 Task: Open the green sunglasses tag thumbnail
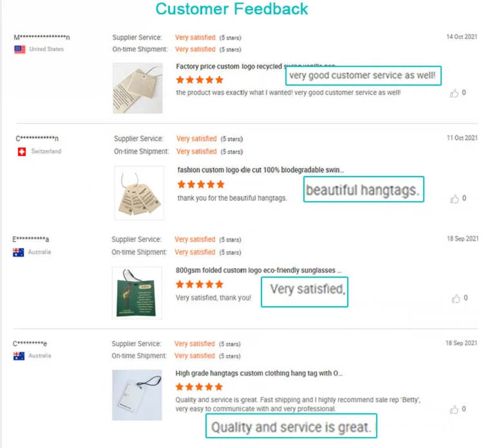pyautogui.click(x=137, y=293)
